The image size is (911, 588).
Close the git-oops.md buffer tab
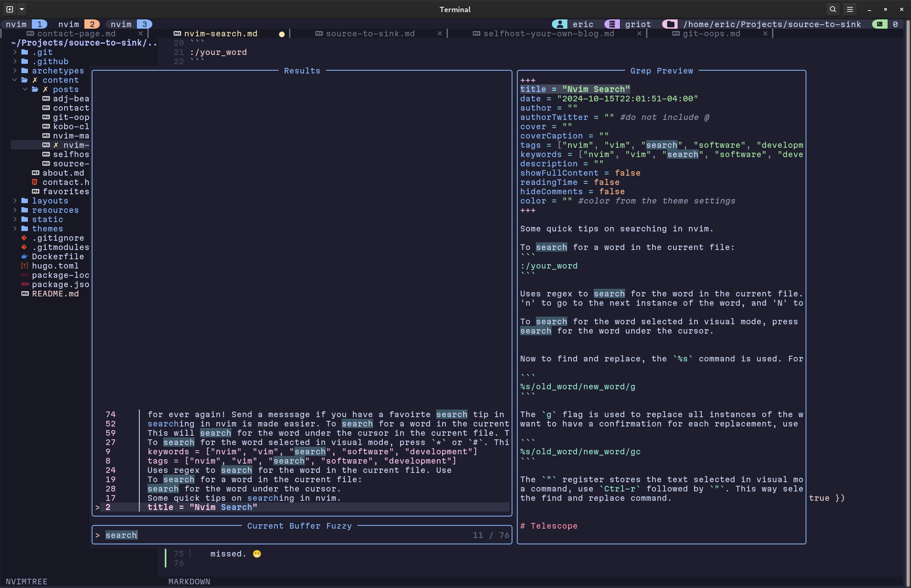pyautogui.click(x=765, y=34)
